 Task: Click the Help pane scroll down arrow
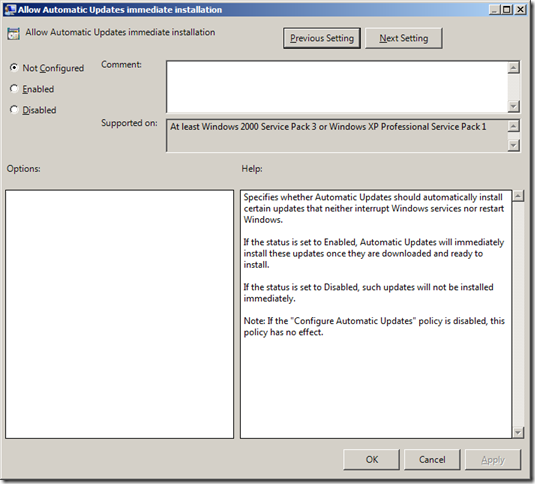pyautogui.click(x=518, y=432)
